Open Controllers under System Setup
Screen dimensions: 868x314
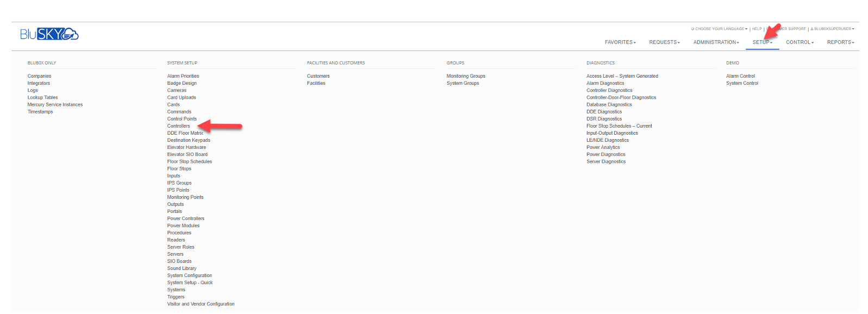(178, 126)
